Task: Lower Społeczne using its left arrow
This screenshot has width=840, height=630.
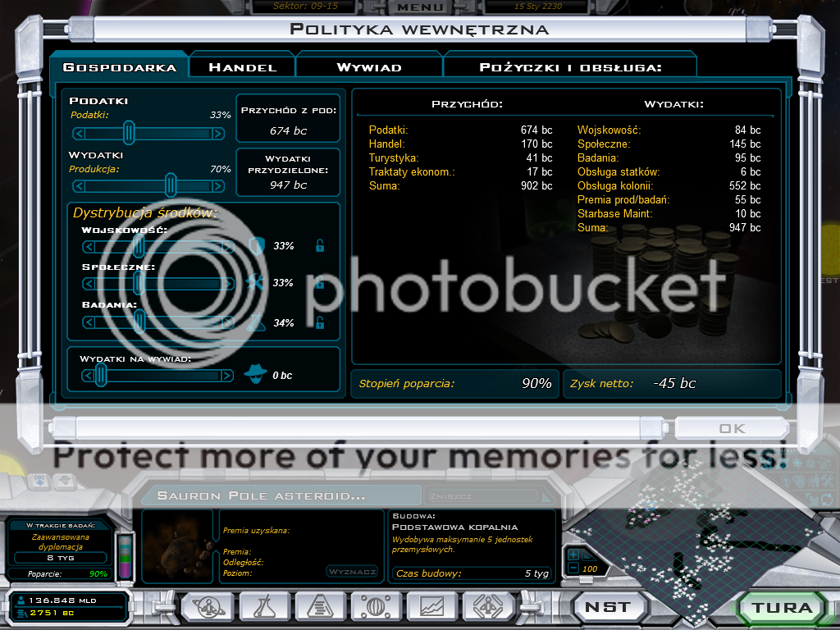Action: 89,283
